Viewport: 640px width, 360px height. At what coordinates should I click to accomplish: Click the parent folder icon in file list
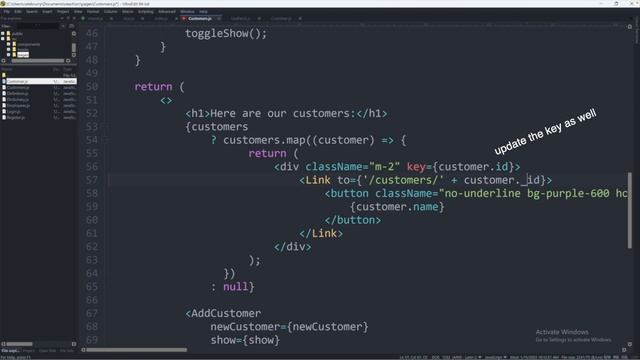tap(4, 75)
